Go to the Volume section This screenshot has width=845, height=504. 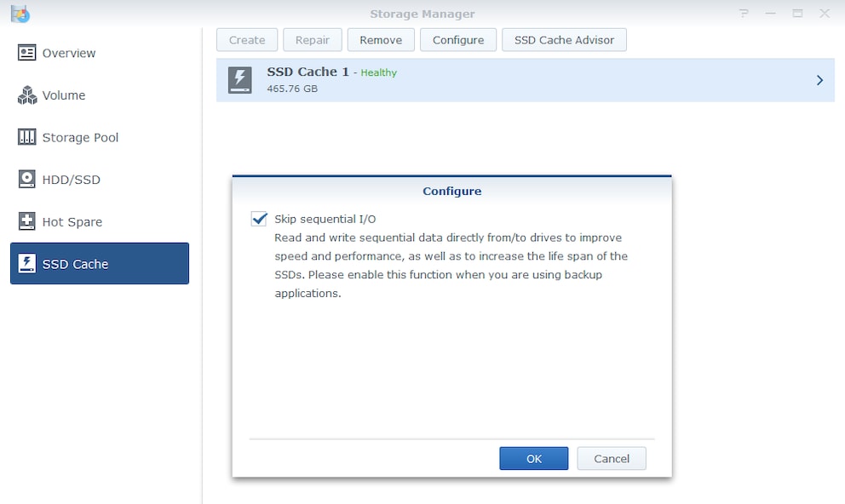click(100, 95)
